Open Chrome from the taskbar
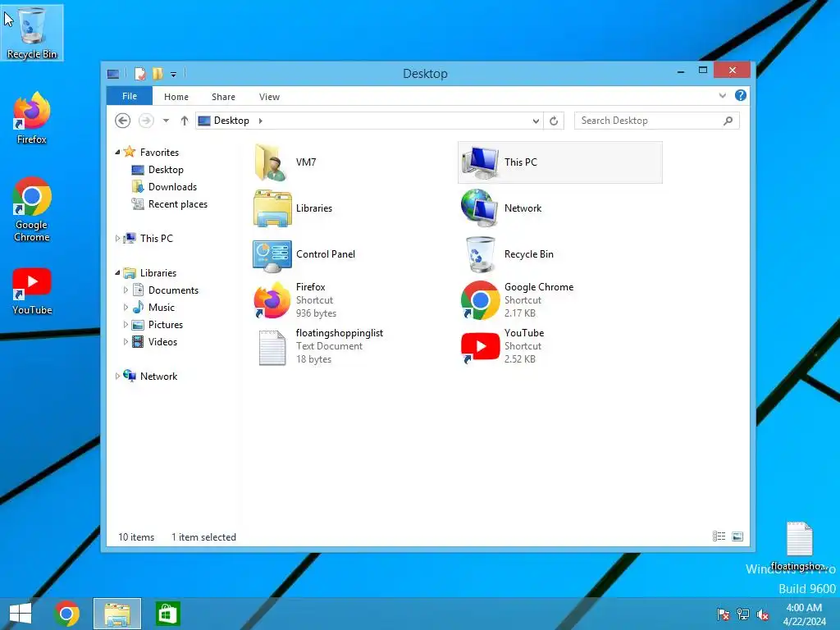 click(66, 614)
